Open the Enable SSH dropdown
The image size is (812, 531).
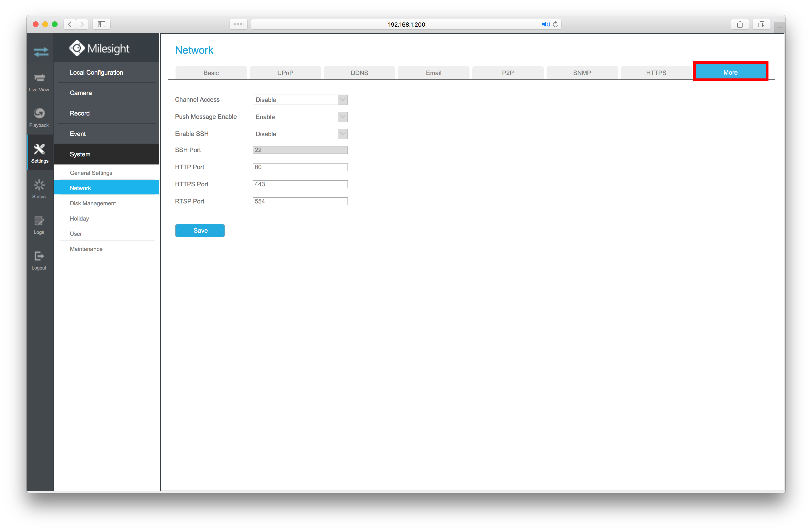300,134
